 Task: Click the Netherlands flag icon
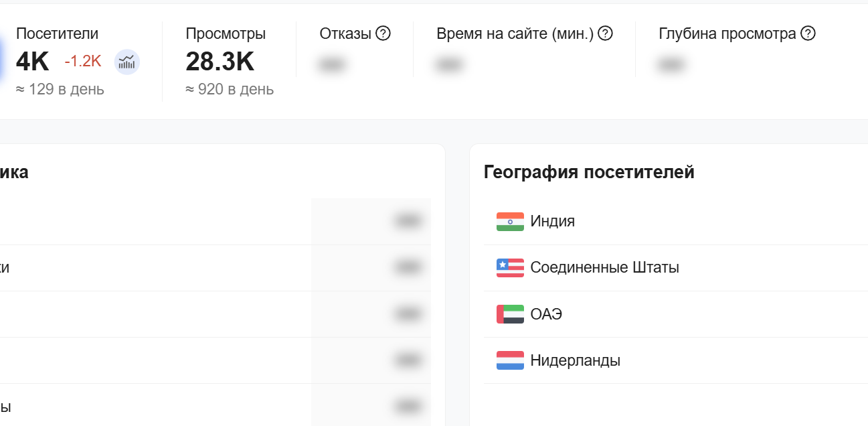point(510,360)
